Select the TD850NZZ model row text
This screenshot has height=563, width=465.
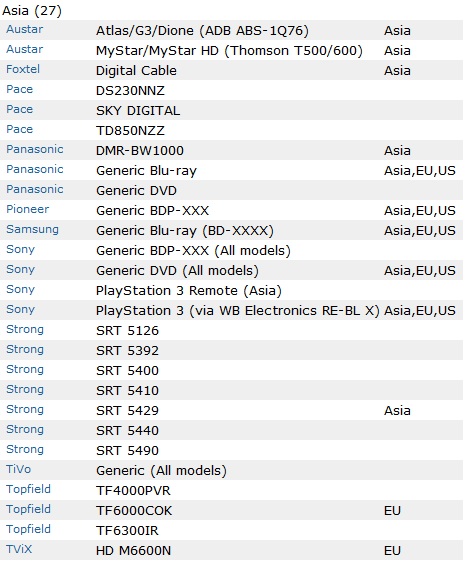coord(130,130)
